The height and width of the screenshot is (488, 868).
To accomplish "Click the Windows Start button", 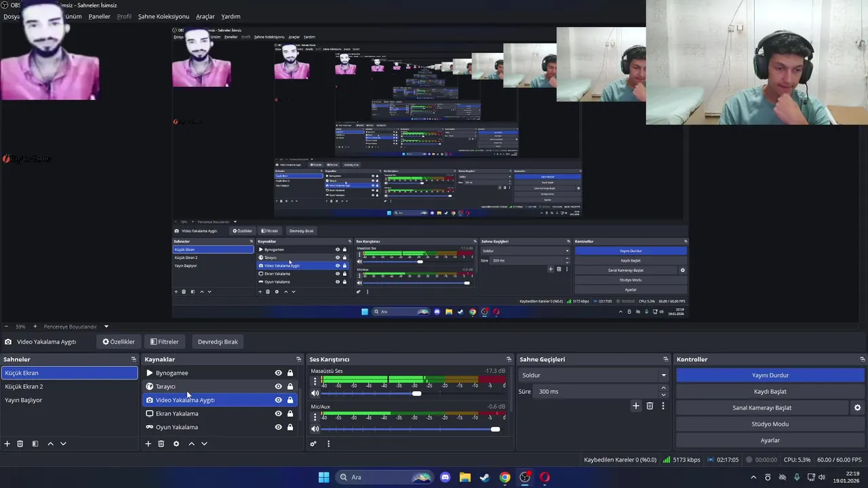I will (x=323, y=477).
